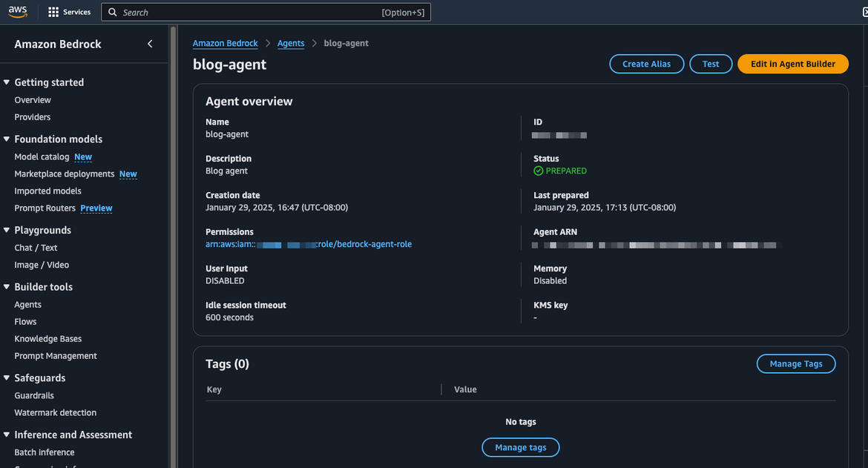Open Guardrails
868x468 pixels.
point(34,395)
